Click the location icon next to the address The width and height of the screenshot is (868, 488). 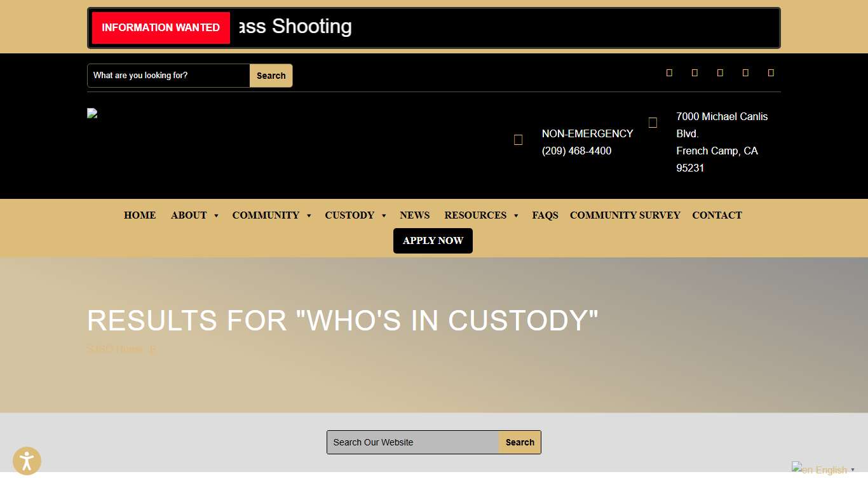(x=653, y=122)
